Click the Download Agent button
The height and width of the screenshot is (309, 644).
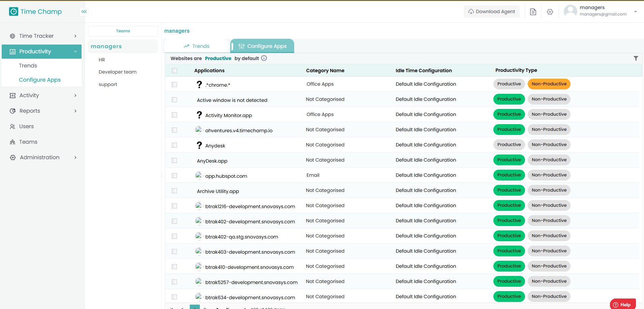pos(492,11)
